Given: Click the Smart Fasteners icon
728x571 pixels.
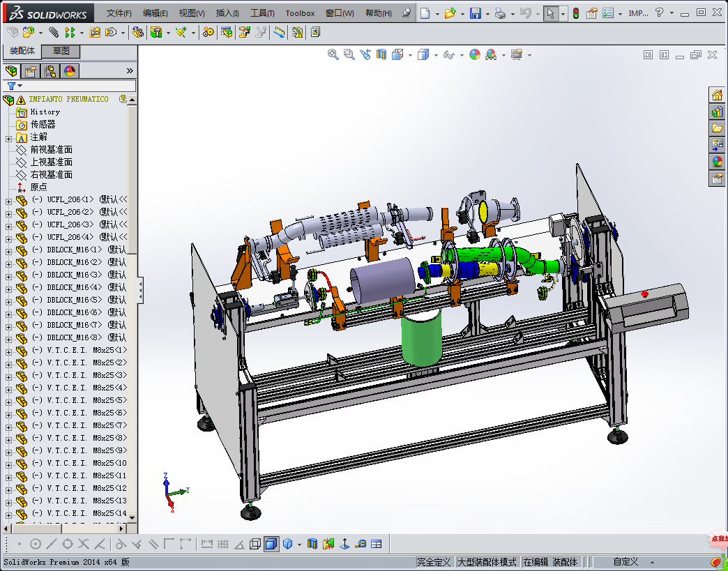Looking at the screenshot, I should (x=95, y=32).
